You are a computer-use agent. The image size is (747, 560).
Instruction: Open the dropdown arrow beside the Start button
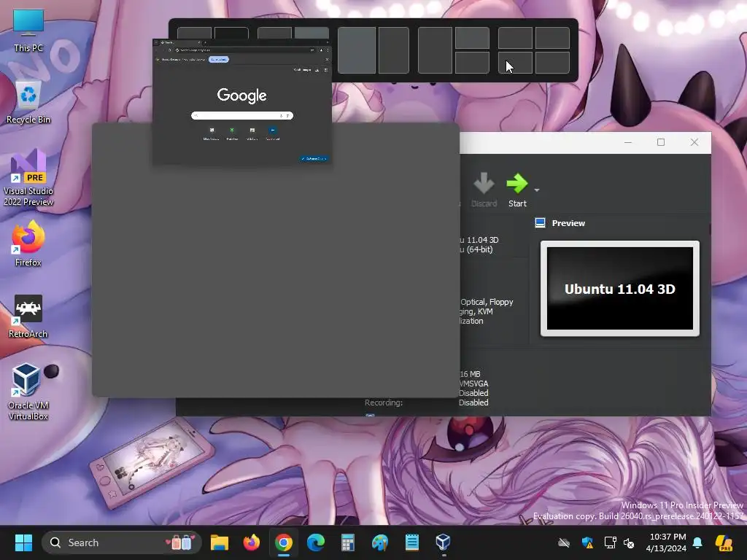(x=537, y=190)
